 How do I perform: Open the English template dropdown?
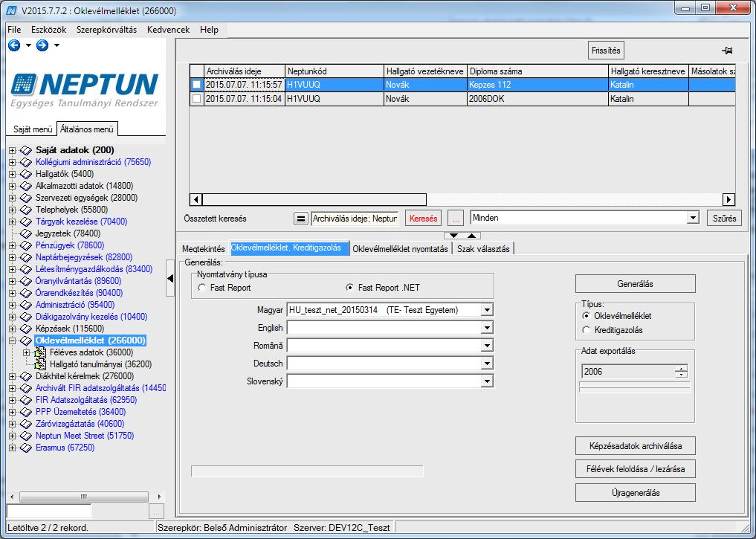(x=487, y=328)
